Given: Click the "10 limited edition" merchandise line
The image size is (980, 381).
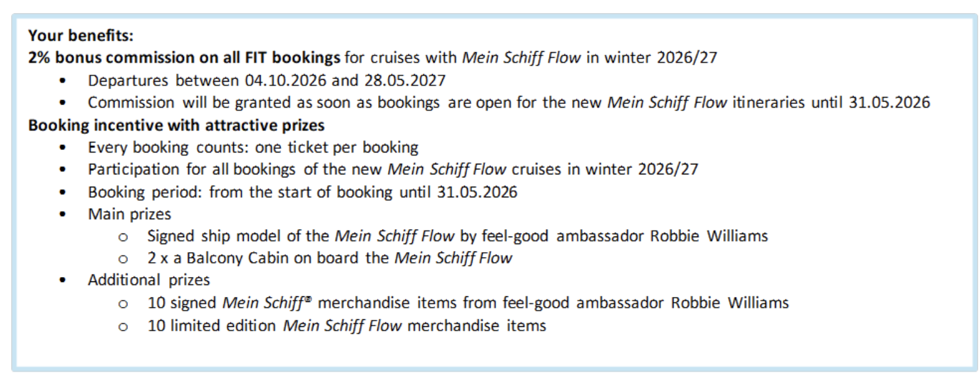Looking at the screenshot, I should point(346,326).
